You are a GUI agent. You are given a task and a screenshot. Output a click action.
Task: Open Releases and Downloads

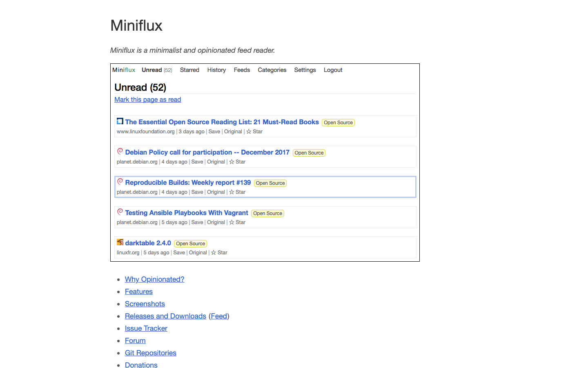165,316
